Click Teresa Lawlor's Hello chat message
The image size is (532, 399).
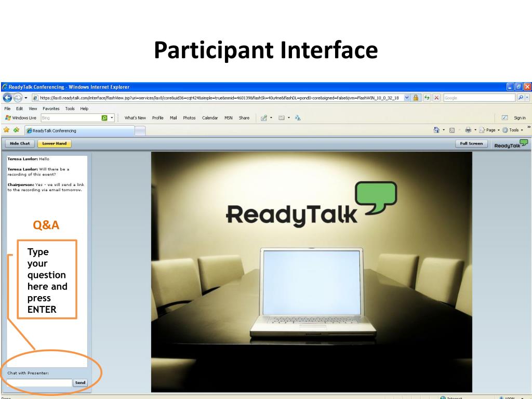[28, 159]
